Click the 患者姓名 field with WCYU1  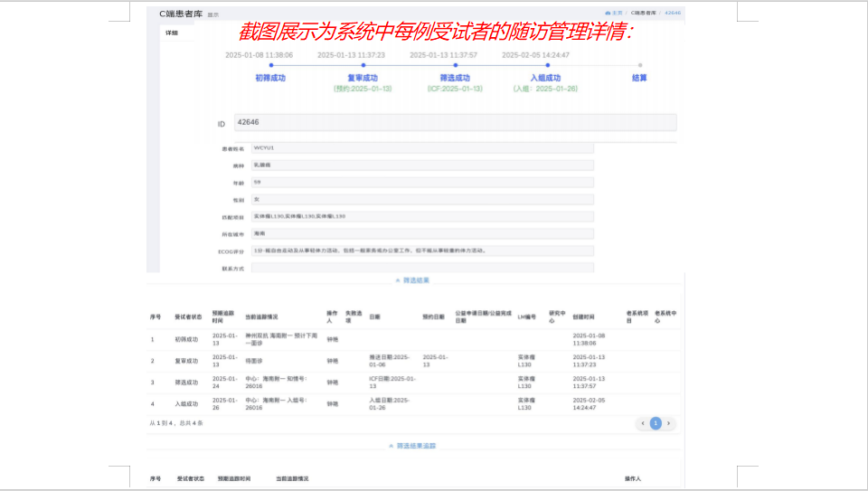pos(421,148)
